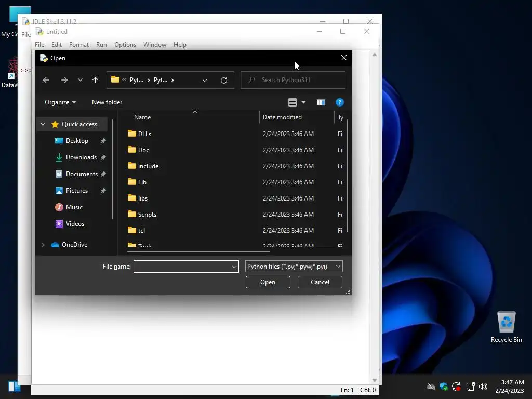The width and height of the screenshot is (532, 399).
Task: Select the DLLs folder
Action: click(x=144, y=134)
